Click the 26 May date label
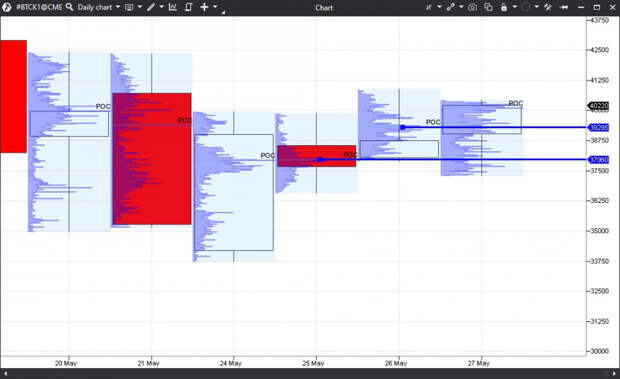Image resolution: width=620 pixels, height=379 pixels. 396,363
